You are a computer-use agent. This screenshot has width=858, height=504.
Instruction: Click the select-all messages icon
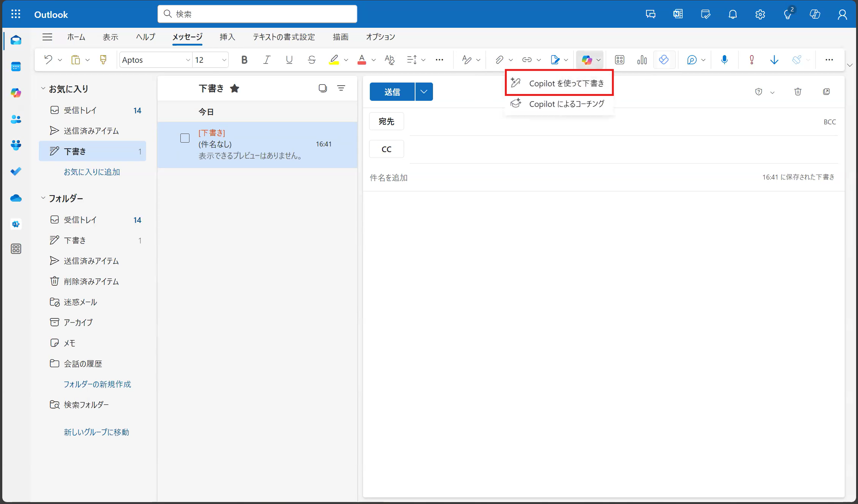point(323,88)
